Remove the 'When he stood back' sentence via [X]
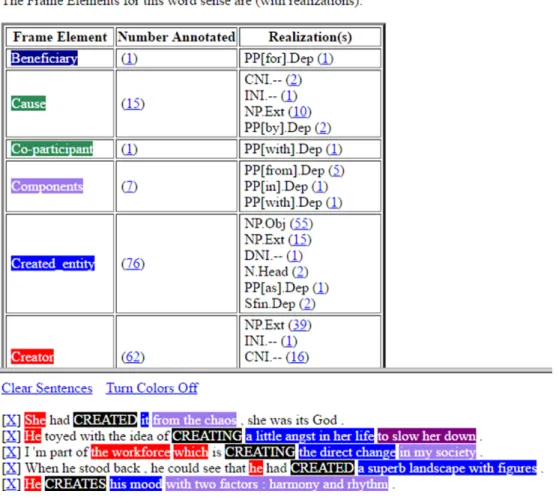The height and width of the screenshot is (503, 559). point(11,468)
